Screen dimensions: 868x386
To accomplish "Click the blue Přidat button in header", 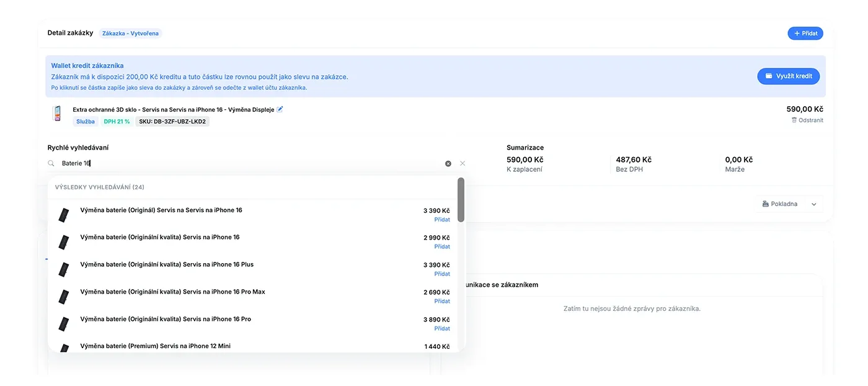I will tap(805, 34).
